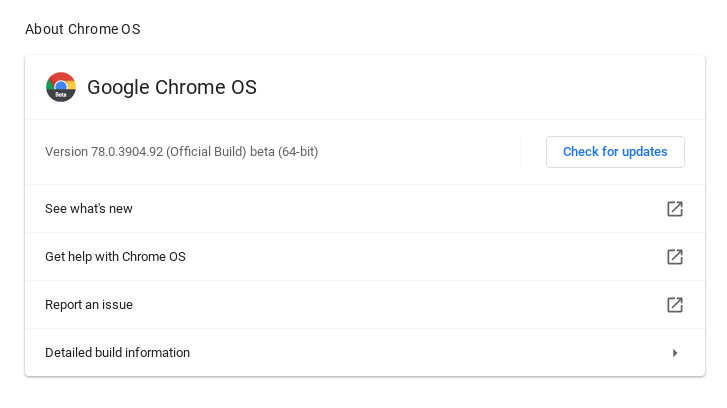Viewport: 727px width, 408px height.
Task: Click the word Version in version line
Action: (x=66, y=152)
